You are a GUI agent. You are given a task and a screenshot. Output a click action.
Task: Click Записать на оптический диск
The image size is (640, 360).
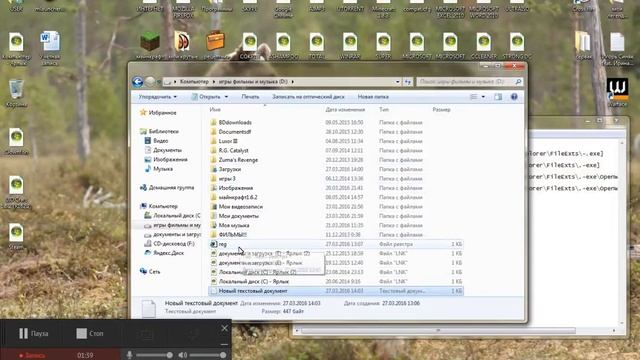pyautogui.click(x=308, y=97)
